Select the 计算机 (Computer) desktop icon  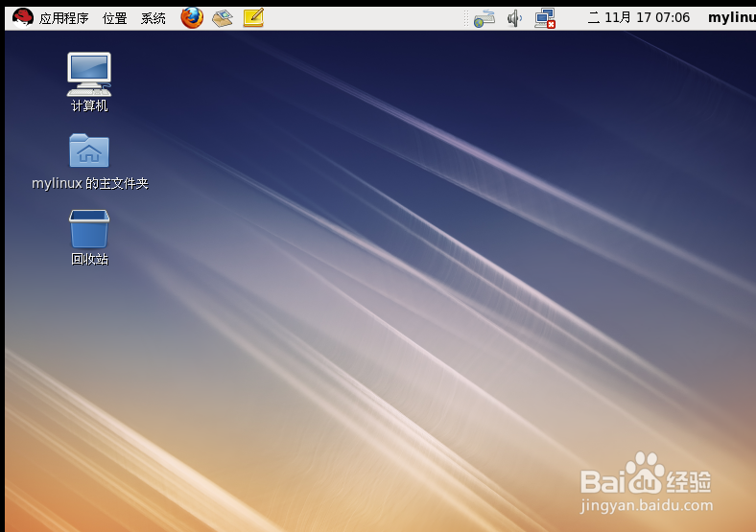pyautogui.click(x=89, y=74)
